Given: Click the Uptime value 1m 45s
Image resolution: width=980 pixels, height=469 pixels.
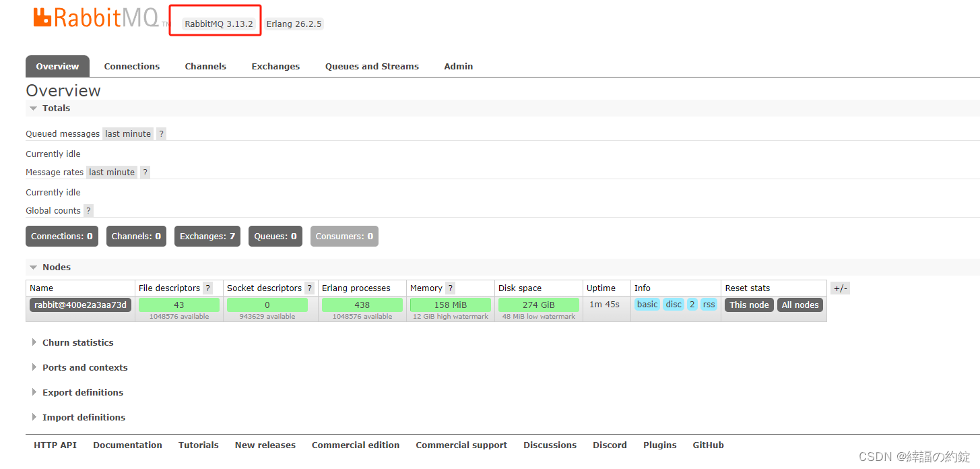Looking at the screenshot, I should (604, 305).
